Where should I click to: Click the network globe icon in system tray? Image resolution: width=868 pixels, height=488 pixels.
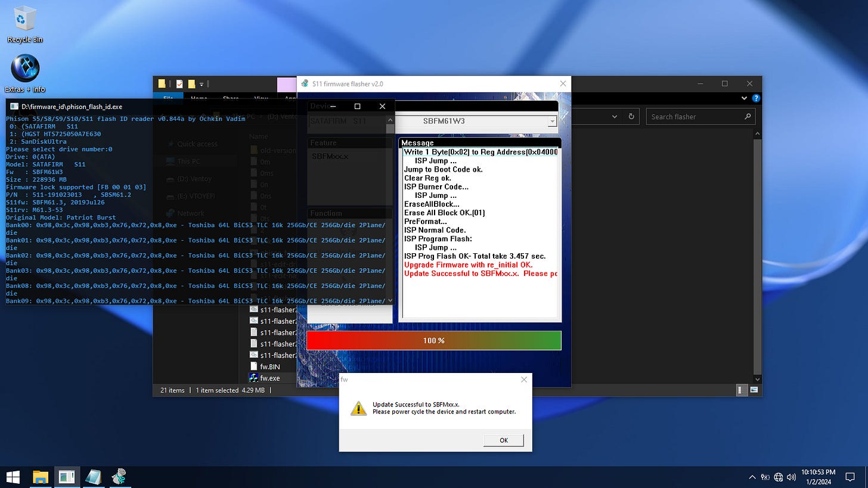pos(779,477)
